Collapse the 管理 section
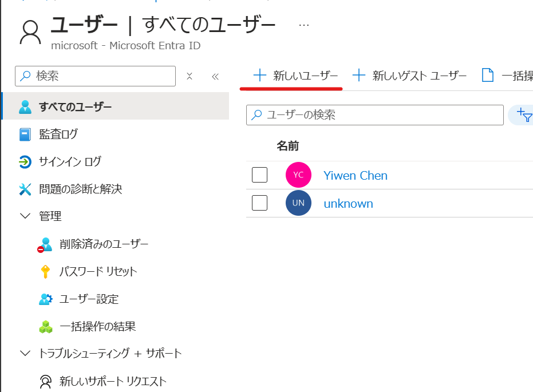The width and height of the screenshot is (533, 392). tap(25, 216)
